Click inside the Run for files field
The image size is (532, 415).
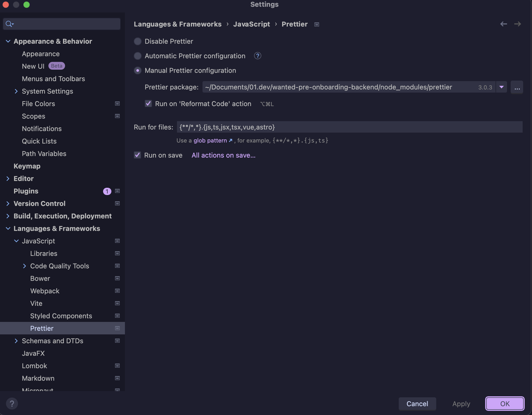click(350, 127)
